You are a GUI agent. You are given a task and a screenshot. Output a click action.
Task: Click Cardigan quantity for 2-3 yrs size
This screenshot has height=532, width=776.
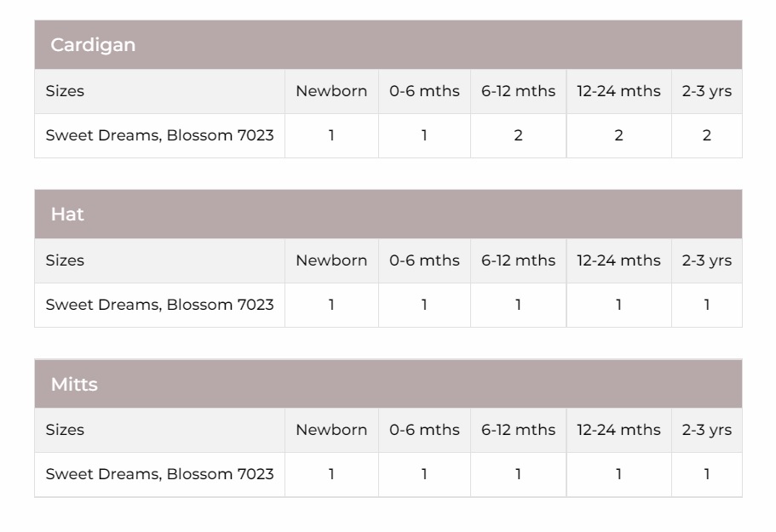click(x=707, y=135)
